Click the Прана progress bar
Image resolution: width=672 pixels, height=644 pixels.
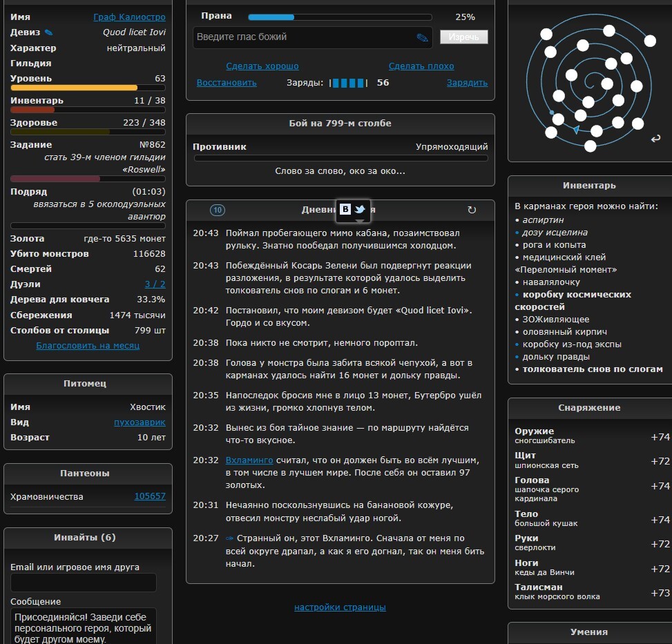pyautogui.click(x=340, y=17)
